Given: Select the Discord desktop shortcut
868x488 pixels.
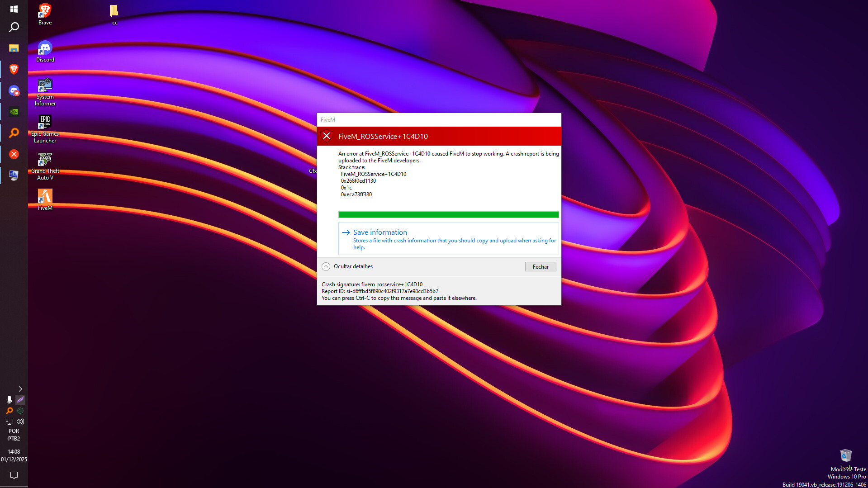Looking at the screenshot, I should coord(45,52).
